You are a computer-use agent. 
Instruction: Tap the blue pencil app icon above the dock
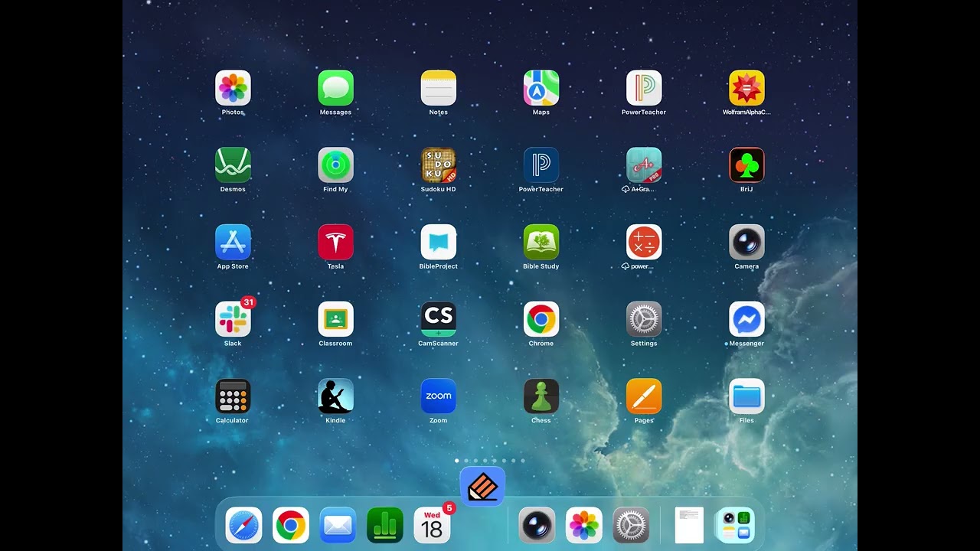(x=482, y=486)
